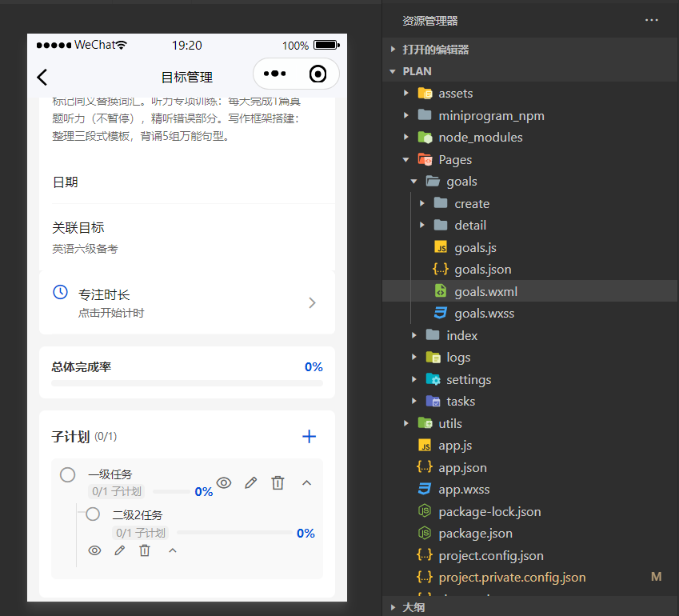Delete 一级任务 with the trash icon
This screenshot has width=679, height=616.
point(278,482)
